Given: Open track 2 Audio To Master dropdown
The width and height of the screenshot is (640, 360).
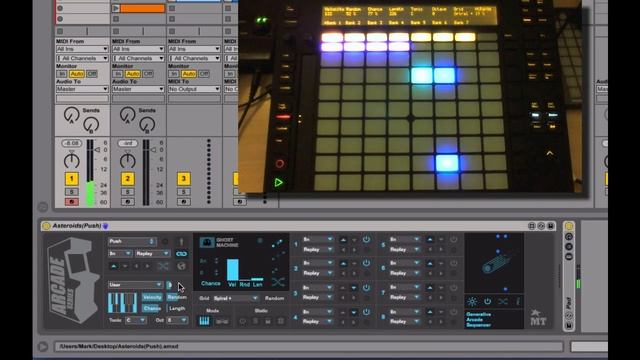Looking at the screenshot, I should tap(138, 89).
